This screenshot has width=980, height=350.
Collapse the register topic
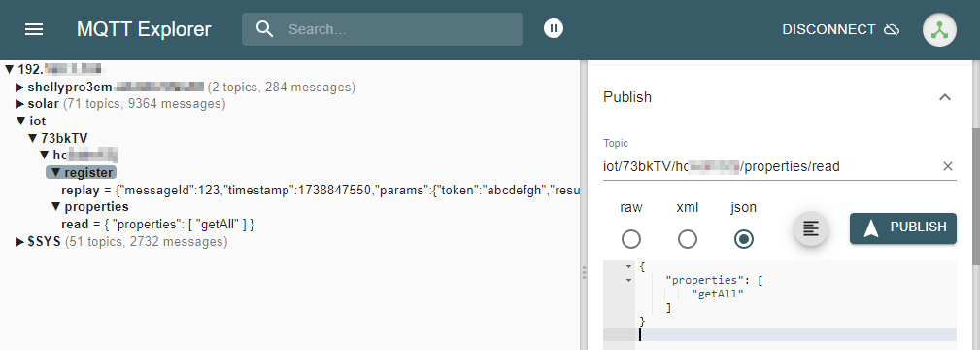click(55, 172)
